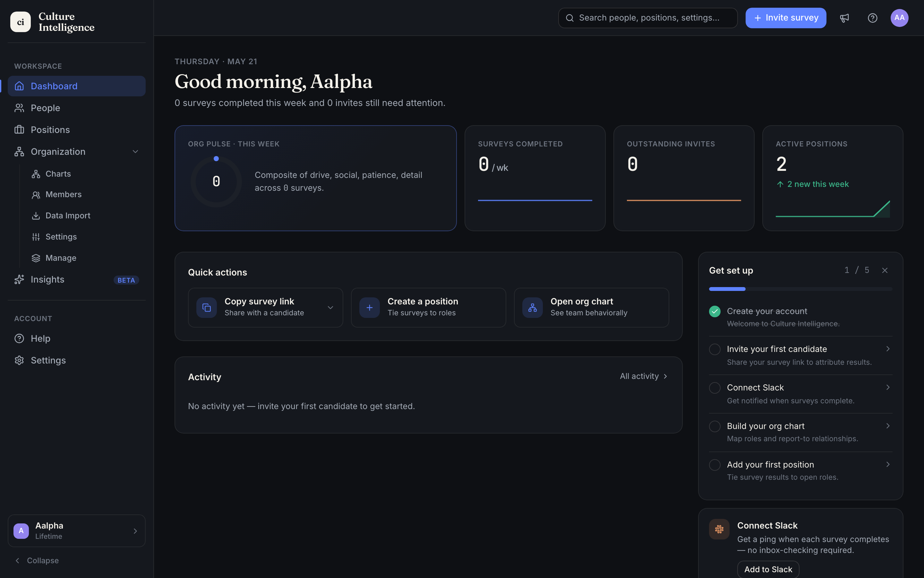Image resolution: width=924 pixels, height=578 pixels.
Task: Open the Aalpha Lifetime workspace switcher chevron
Action: (135, 531)
